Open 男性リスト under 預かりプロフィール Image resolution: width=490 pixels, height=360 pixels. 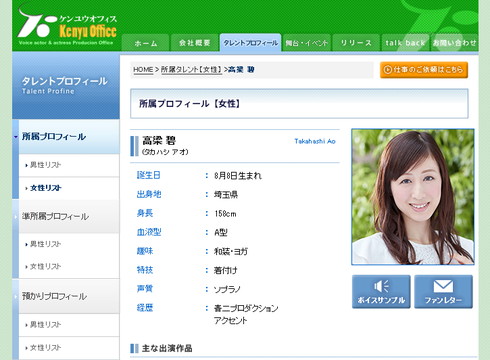click(69, 325)
